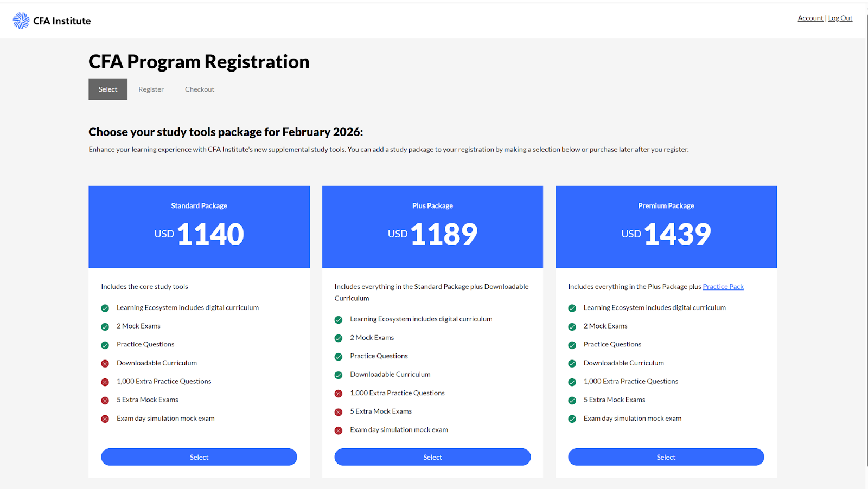Click 'Learning Ecosystem includes digital curriculum' in Plus card
The width and height of the screenshot is (868, 489).
point(421,319)
